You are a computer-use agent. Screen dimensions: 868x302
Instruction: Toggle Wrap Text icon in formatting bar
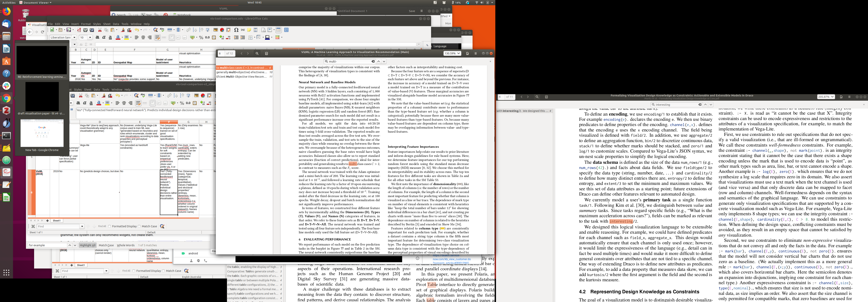click(157, 38)
